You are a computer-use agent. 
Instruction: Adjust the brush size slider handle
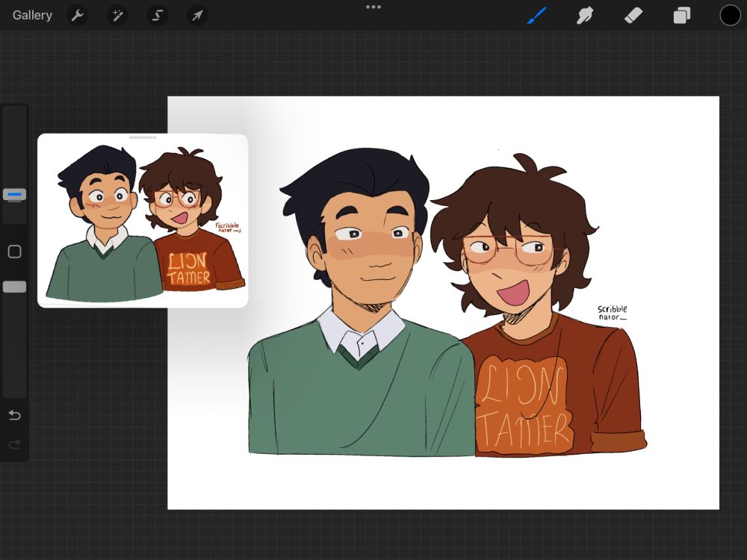(14, 195)
